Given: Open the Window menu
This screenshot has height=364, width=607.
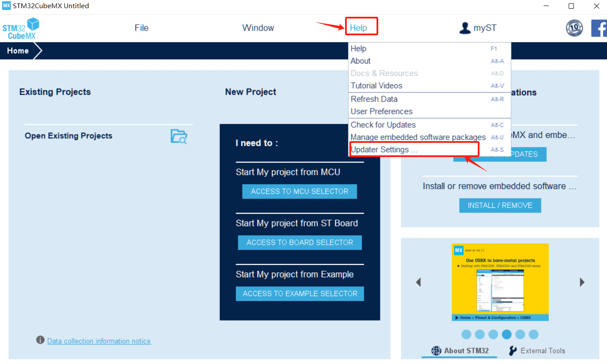Looking at the screenshot, I should [x=258, y=28].
